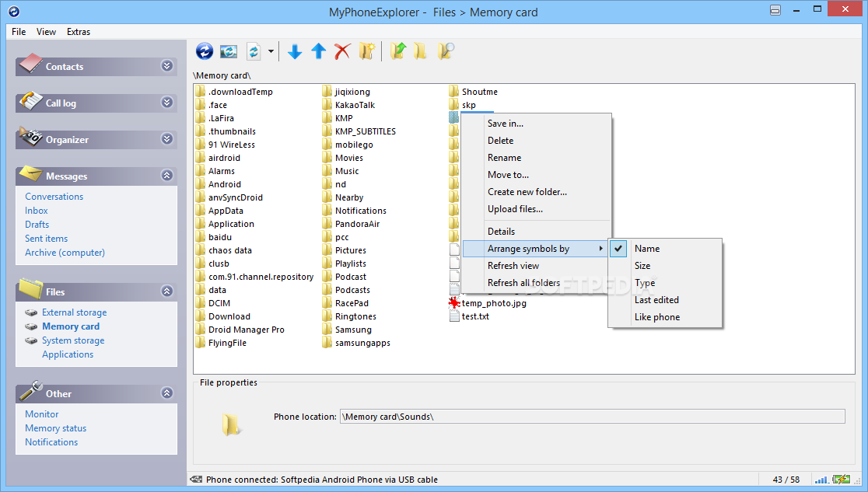Click the External storage drive icon

tap(32, 312)
